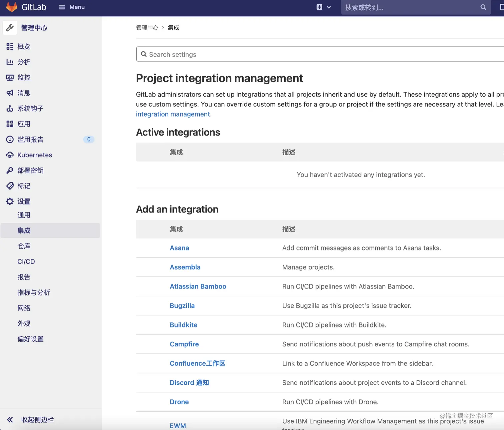Open the Buildkite integration
This screenshot has height=430, width=504.
(x=184, y=325)
